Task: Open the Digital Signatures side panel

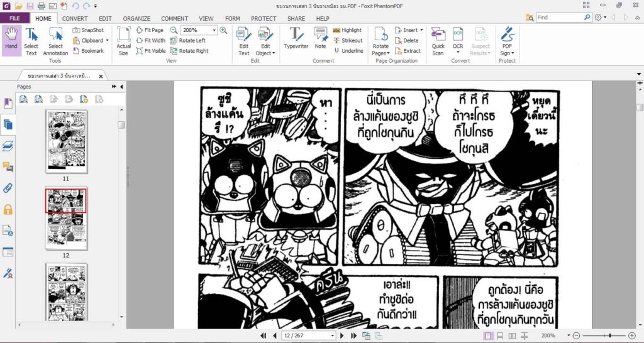Action: coord(8,273)
